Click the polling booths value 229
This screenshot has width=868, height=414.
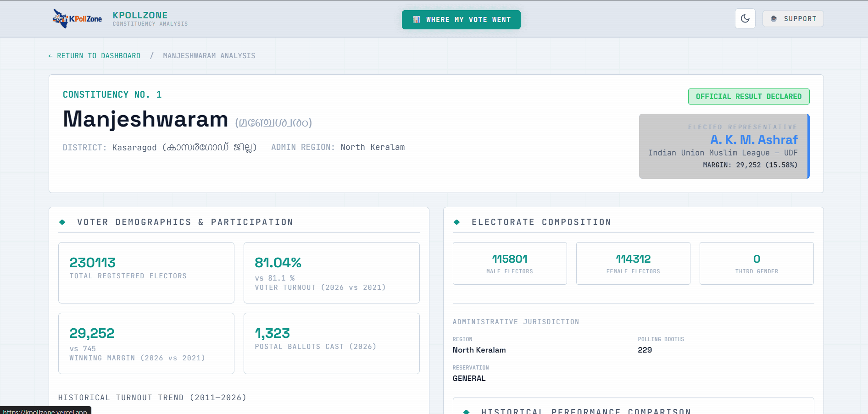tap(645, 350)
